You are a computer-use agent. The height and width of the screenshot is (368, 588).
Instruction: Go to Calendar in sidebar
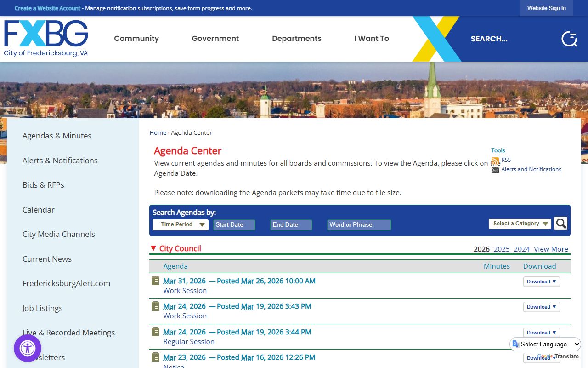coord(39,210)
